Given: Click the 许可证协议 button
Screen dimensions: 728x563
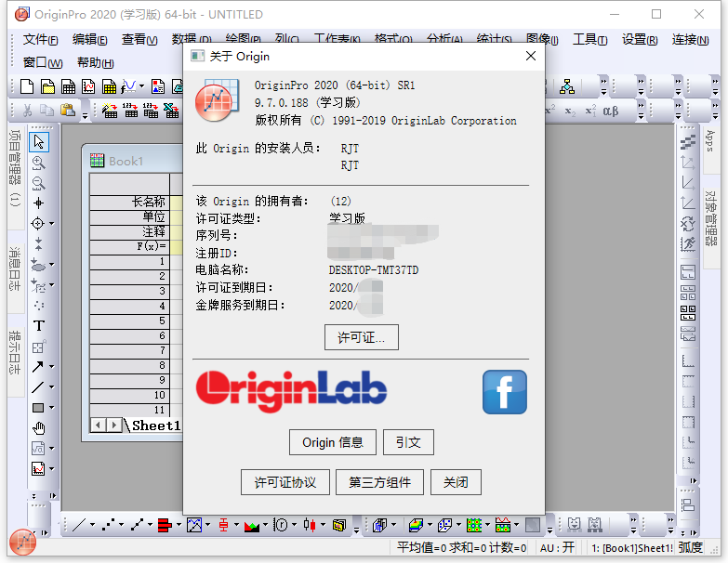Looking at the screenshot, I should pos(285,482).
